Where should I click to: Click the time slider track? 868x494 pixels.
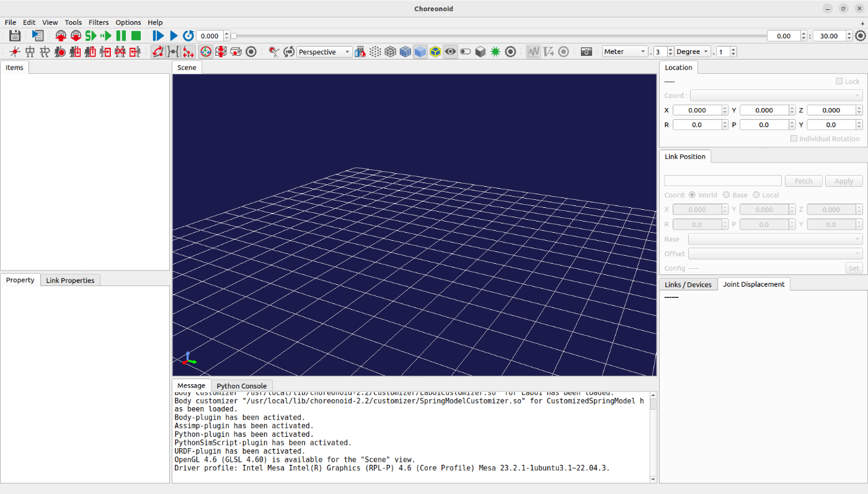pos(496,36)
